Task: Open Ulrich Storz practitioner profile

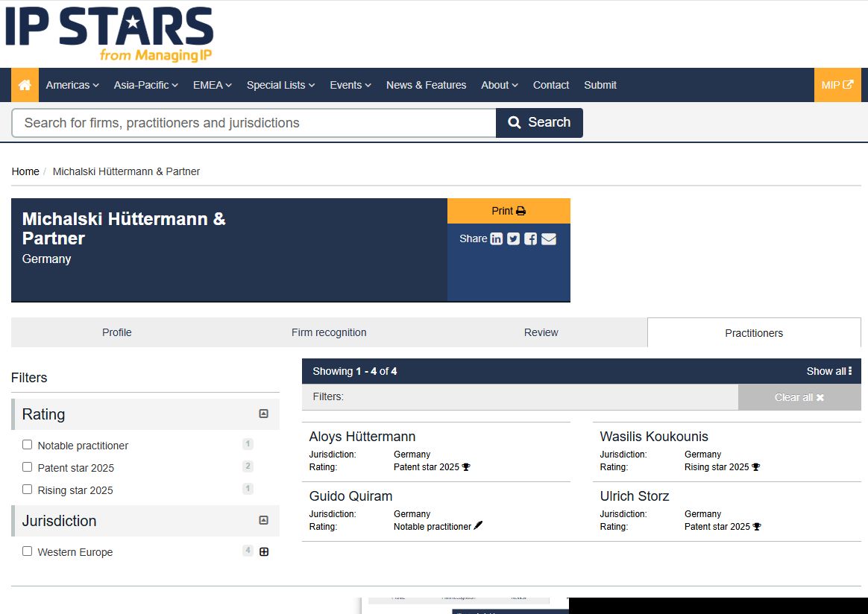Action: click(x=635, y=496)
